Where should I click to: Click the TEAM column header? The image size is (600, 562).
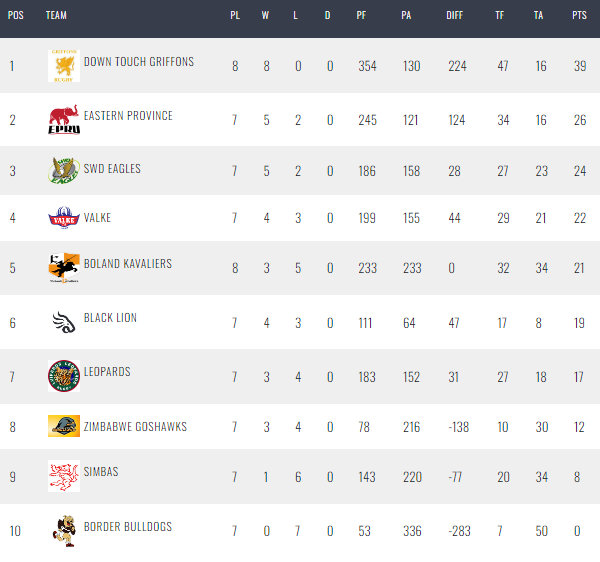click(56, 15)
